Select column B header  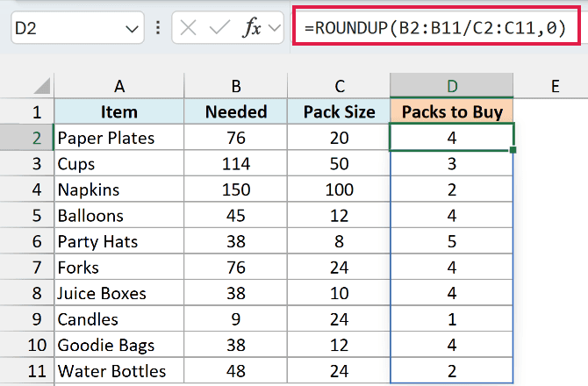click(x=236, y=86)
